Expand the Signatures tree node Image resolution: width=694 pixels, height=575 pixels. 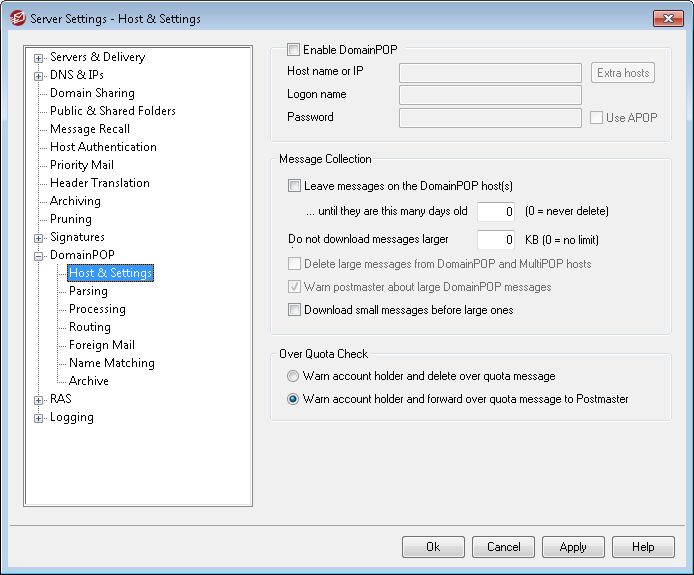coord(39,239)
